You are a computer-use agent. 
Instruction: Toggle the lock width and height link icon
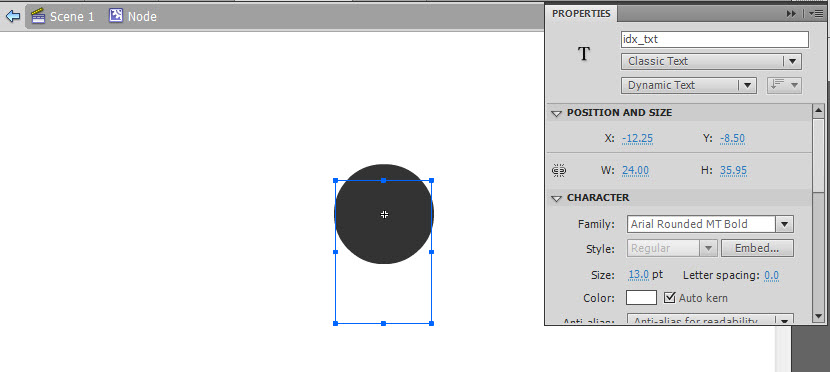coord(560,170)
